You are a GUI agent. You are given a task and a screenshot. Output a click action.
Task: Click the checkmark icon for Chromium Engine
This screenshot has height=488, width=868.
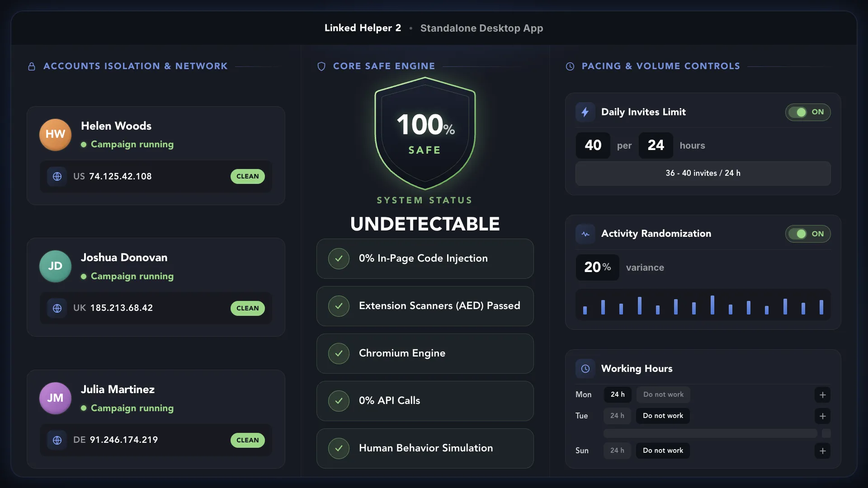coord(339,353)
